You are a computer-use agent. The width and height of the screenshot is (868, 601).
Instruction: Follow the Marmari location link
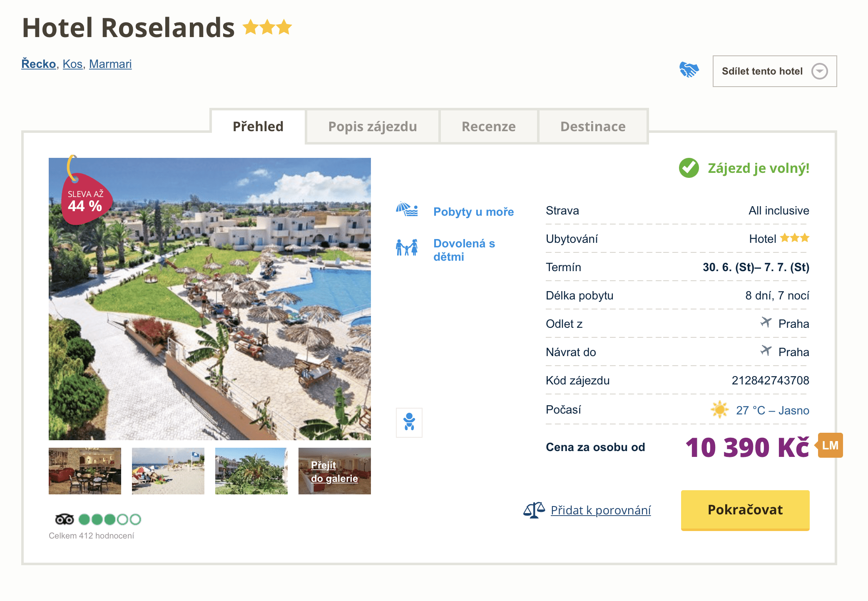pos(110,64)
